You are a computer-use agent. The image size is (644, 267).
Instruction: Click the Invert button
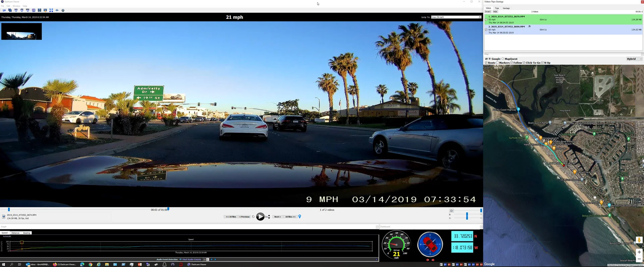(488, 12)
